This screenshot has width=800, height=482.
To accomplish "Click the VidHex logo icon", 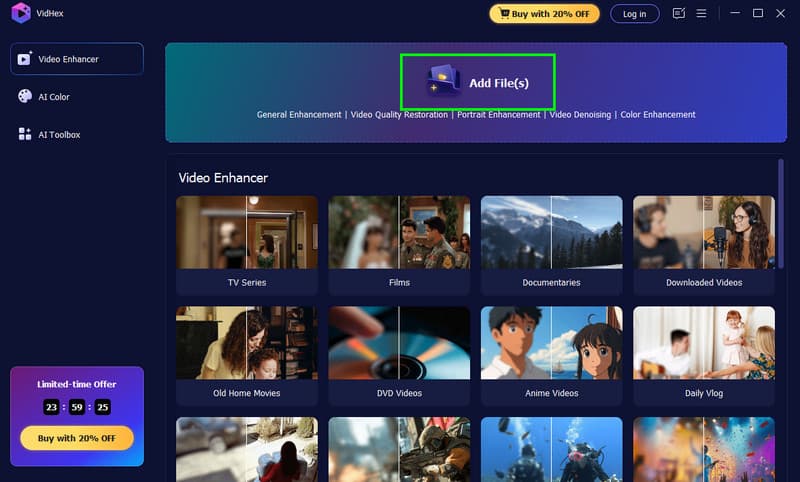I will (20, 13).
